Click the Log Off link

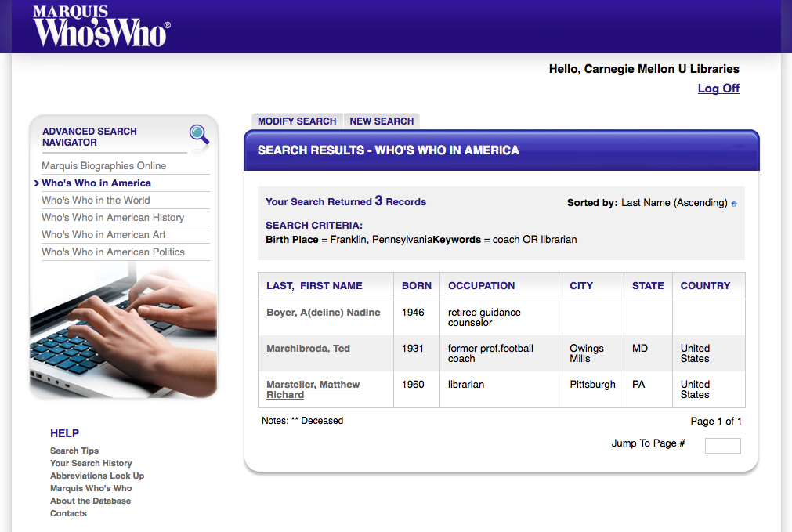pos(718,89)
